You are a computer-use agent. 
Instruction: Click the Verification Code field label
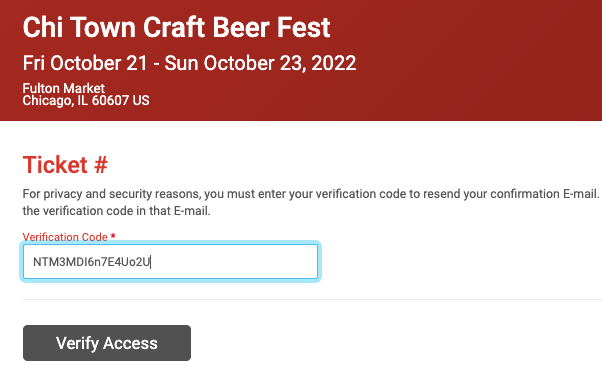(x=65, y=237)
